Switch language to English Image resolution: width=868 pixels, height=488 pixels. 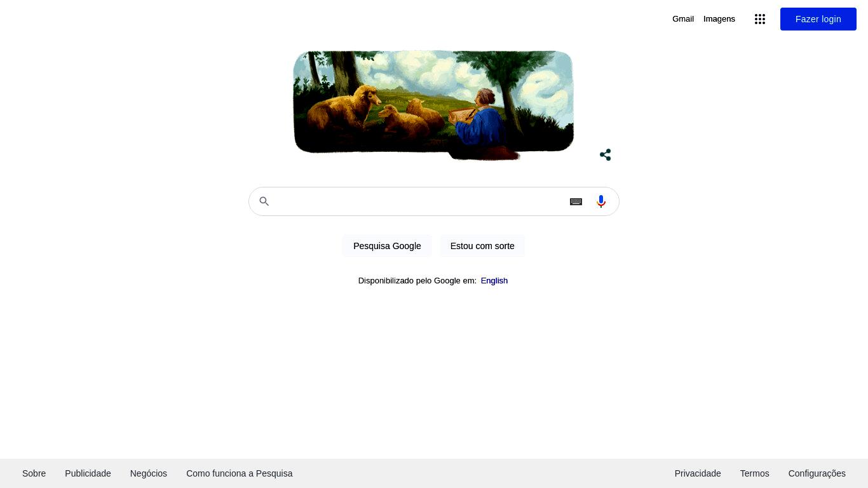coord(494,281)
